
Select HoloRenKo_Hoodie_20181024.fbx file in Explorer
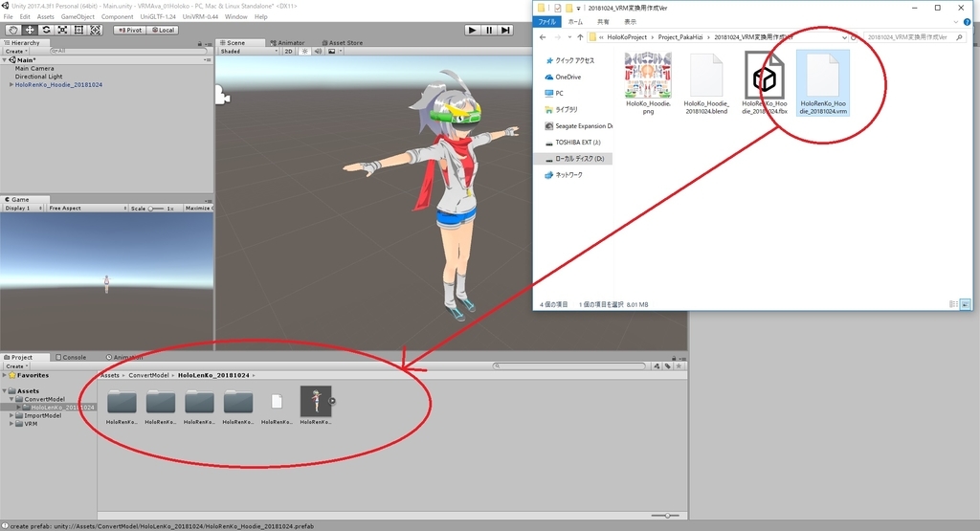pos(765,83)
